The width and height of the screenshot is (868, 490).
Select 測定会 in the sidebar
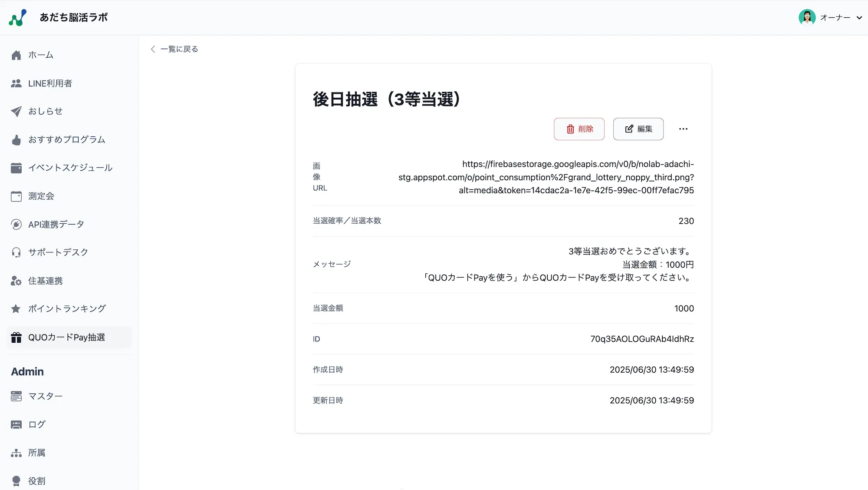coord(41,196)
